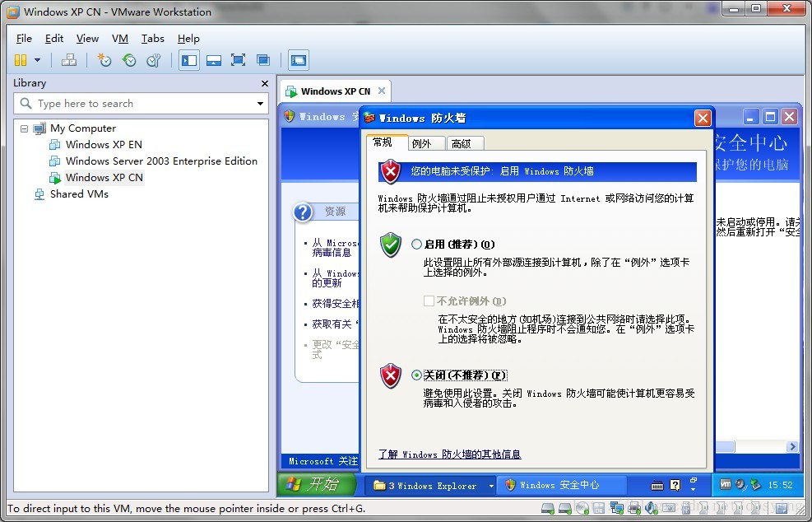Select Shared VMs in library

79,194
